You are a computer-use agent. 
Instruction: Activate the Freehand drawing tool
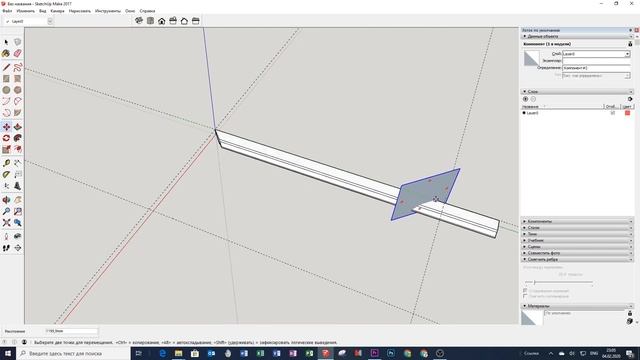tap(18, 67)
